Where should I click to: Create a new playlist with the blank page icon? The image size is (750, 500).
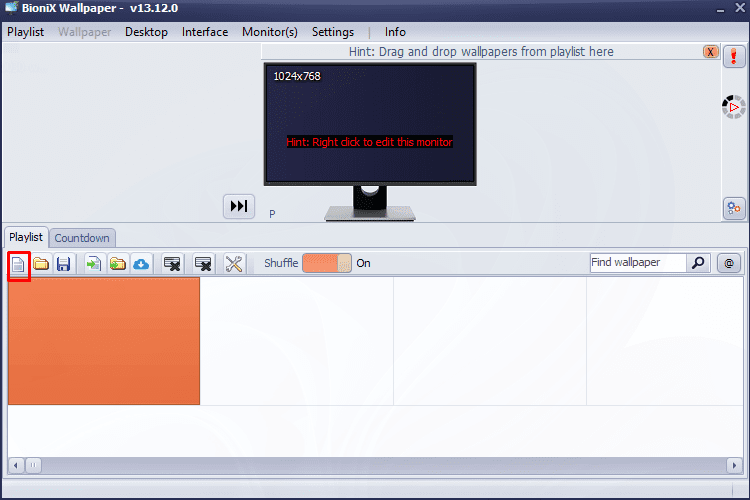coord(18,264)
